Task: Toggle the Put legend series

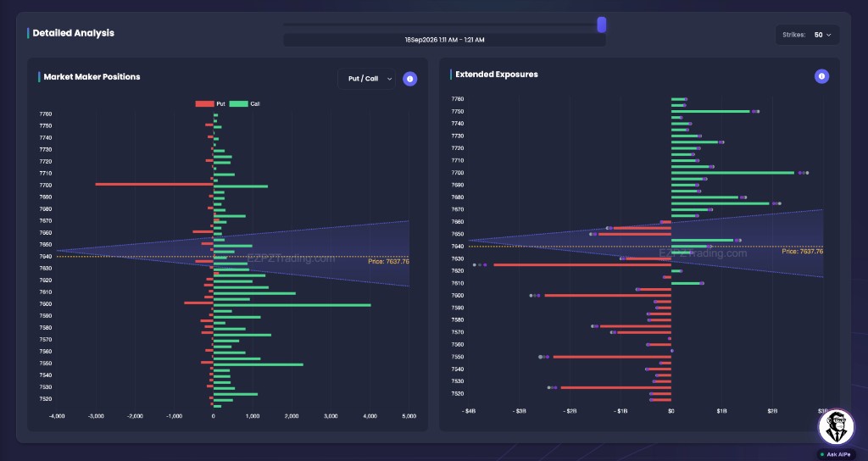Action: pyautogui.click(x=210, y=103)
